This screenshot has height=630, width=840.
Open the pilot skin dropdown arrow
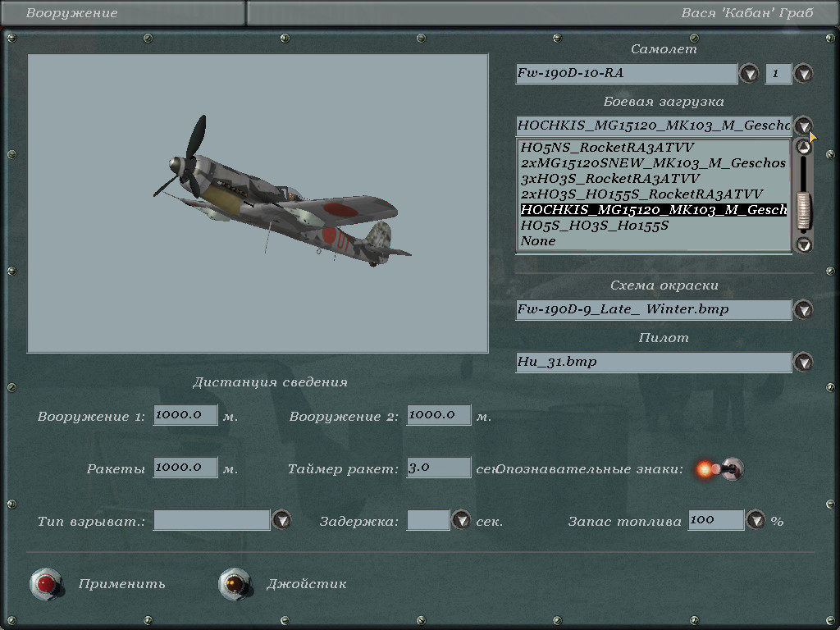click(803, 362)
